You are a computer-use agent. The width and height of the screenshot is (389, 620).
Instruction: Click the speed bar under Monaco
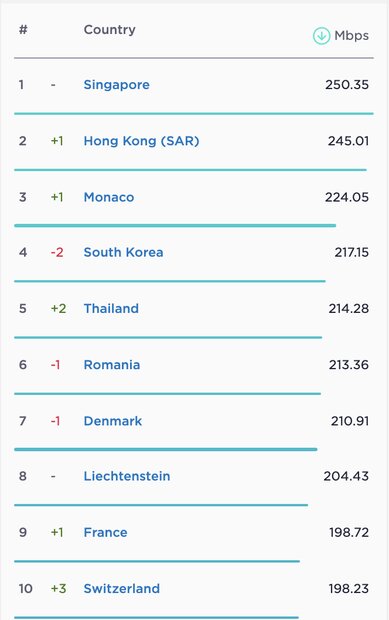click(x=175, y=225)
